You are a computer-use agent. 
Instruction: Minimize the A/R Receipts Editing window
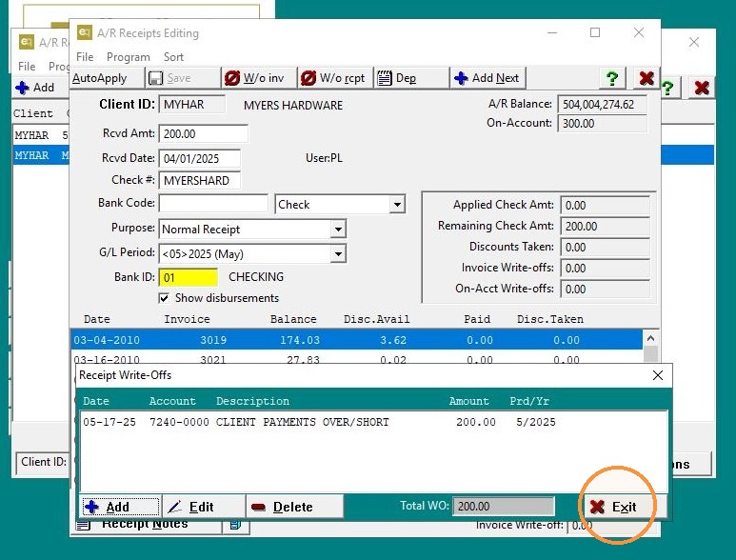[552, 32]
